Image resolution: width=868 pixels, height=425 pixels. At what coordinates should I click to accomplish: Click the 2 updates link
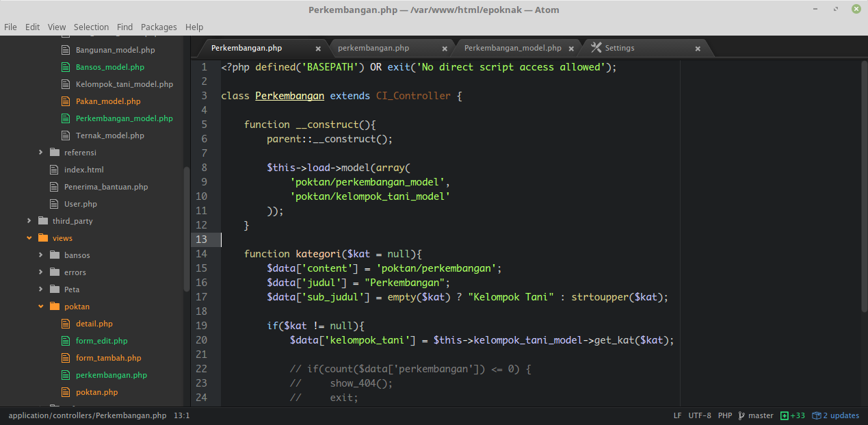[x=841, y=415]
